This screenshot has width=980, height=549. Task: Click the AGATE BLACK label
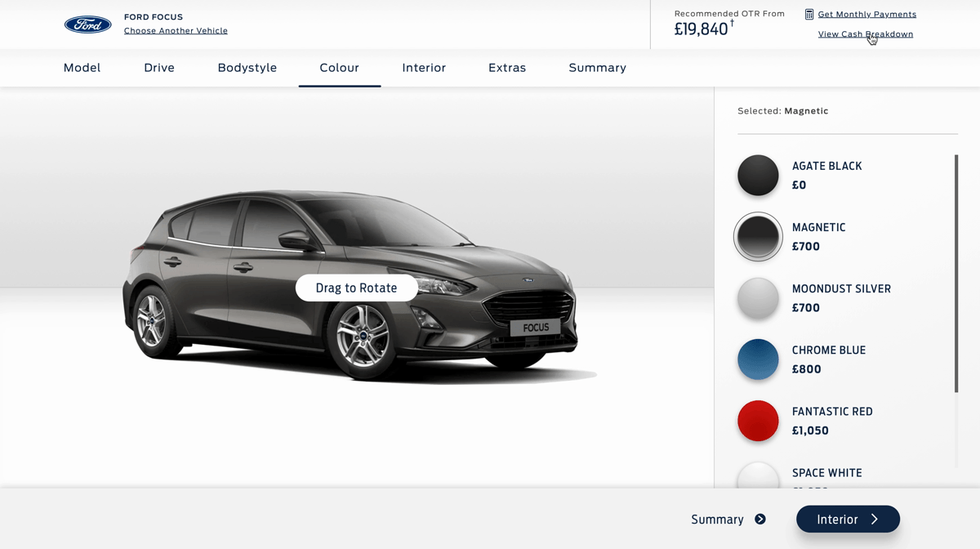[x=826, y=166]
